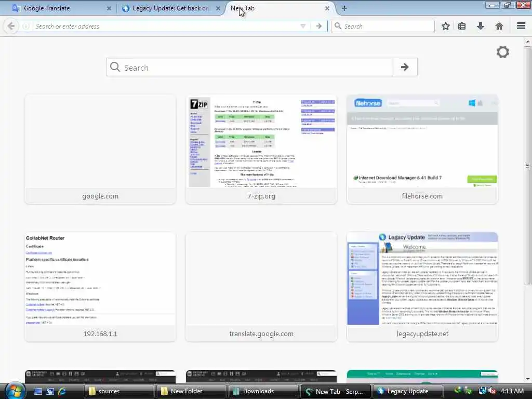Image resolution: width=532 pixels, height=399 pixels.
Task: Click the scrollbar up arrow
Action: click(527, 42)
